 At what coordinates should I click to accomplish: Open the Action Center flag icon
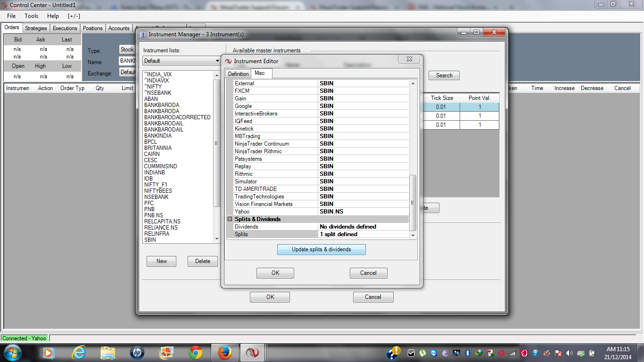558,353
